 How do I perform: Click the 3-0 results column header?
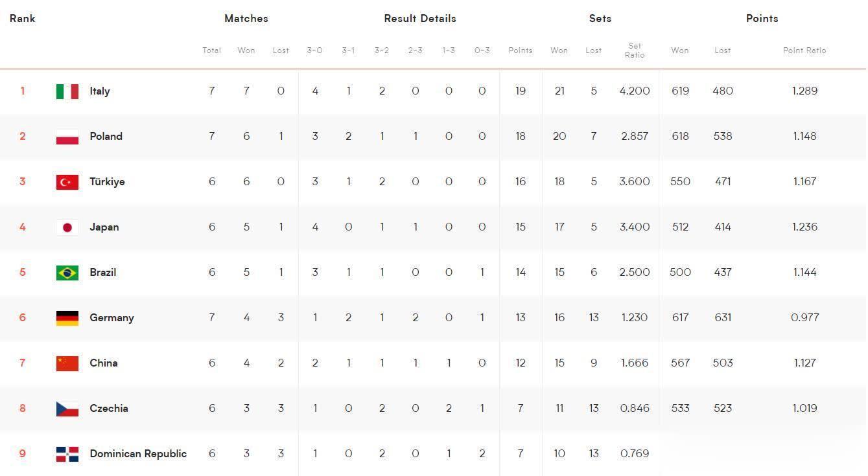pos(314,51)
